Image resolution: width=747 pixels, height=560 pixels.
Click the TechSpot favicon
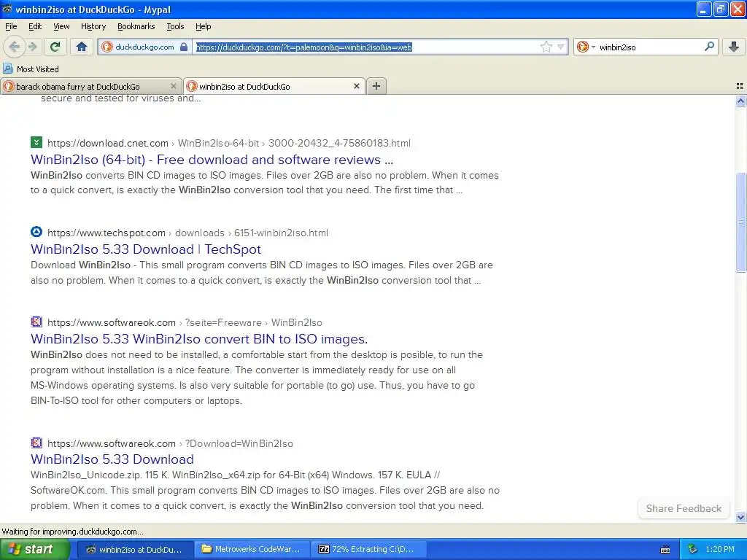click(x=36, y=232)
